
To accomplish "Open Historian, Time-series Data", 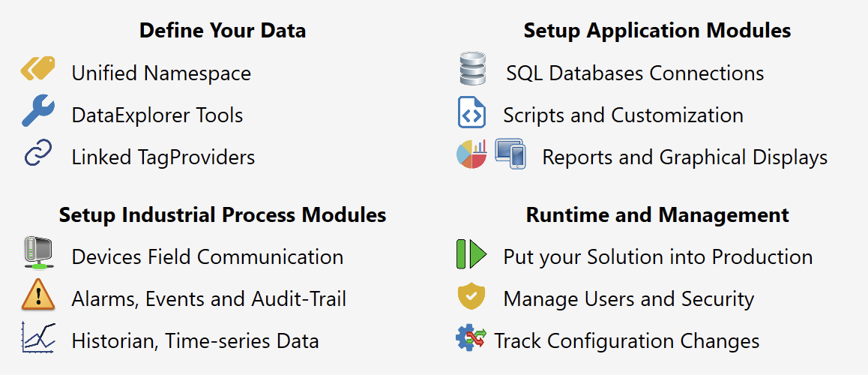I will (195, 341).
